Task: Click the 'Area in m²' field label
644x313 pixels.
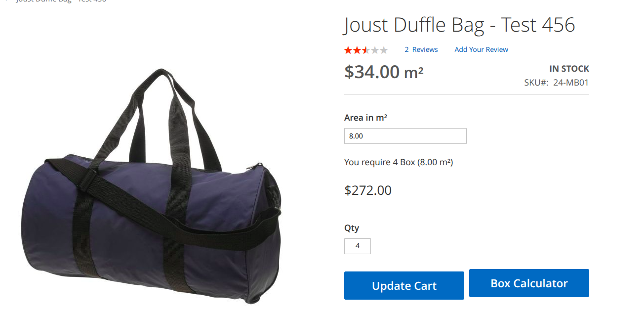Action: tap(365, 118)
